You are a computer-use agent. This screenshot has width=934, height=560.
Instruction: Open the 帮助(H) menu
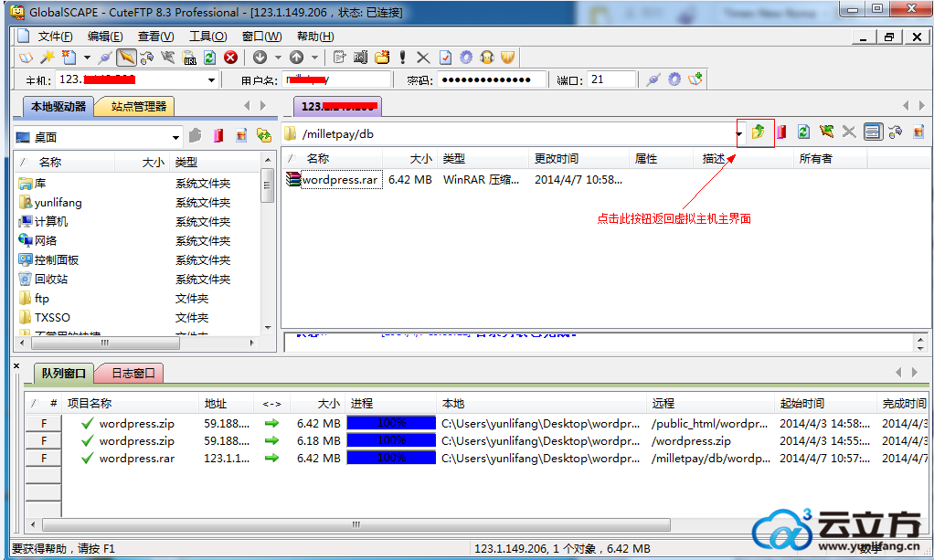coord(315,37)
